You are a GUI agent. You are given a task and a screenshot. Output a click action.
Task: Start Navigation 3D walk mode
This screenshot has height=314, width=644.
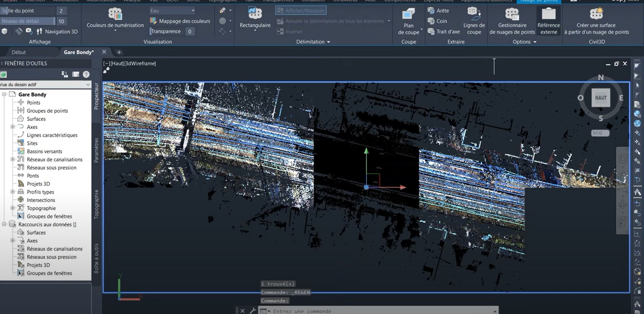(57, 31)
